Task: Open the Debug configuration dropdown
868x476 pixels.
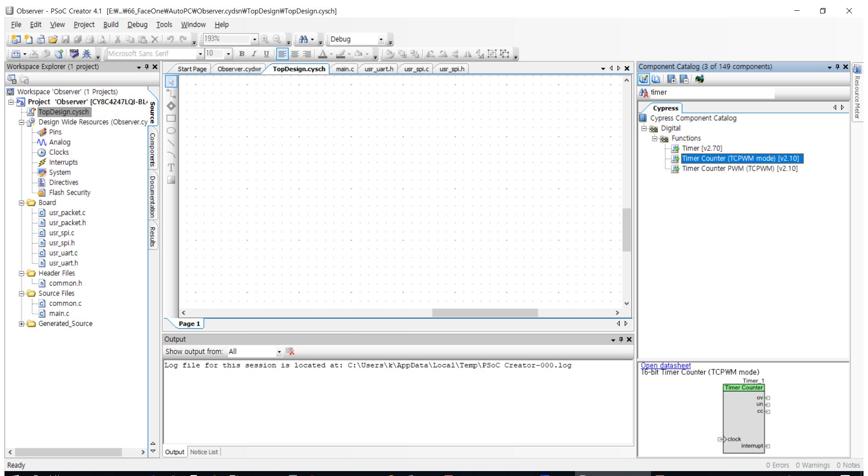Action: tap(381, 39)
